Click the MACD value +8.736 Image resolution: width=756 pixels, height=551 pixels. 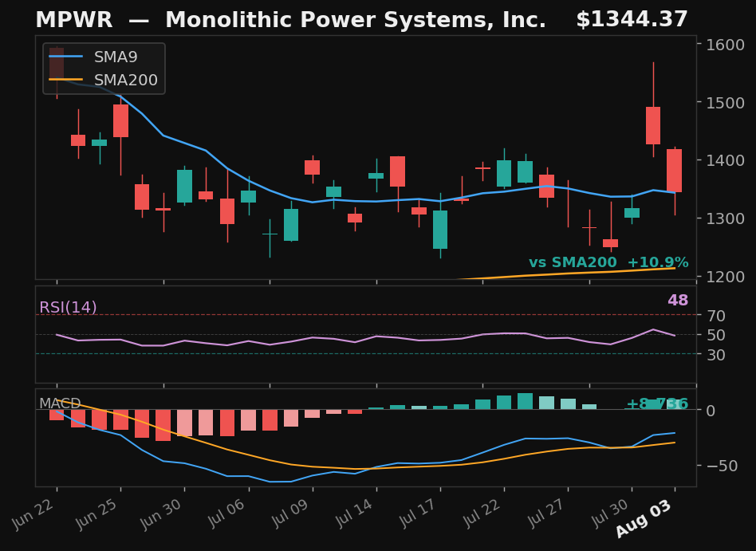pyautogui.click(x=657, y=403)
